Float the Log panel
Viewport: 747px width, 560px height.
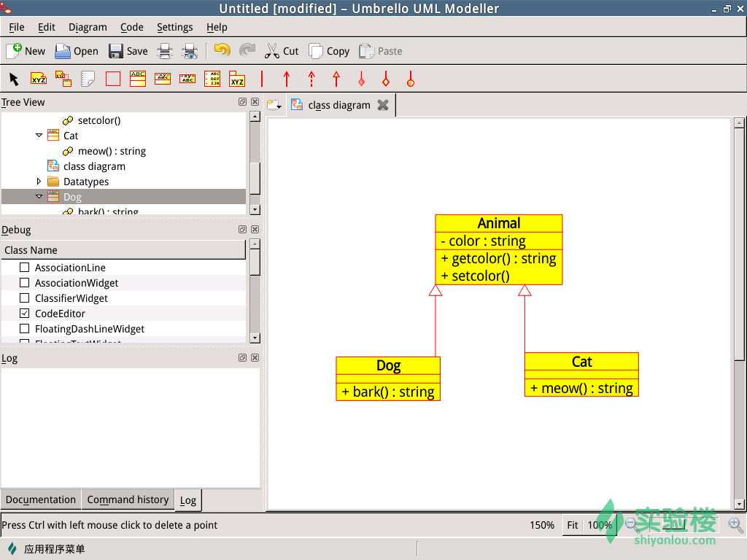(x=242, y=357)
